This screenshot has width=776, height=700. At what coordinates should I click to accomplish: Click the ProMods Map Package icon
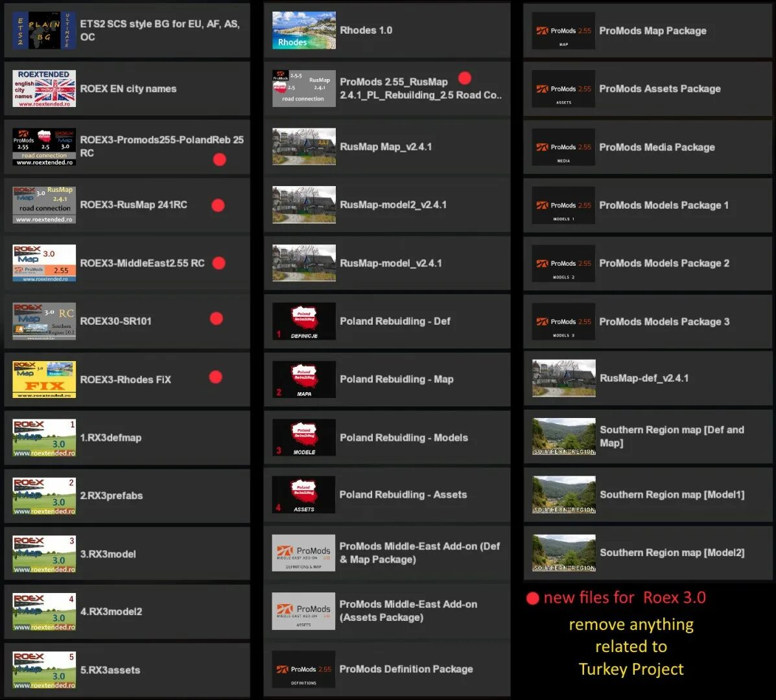tap(564, 30)
